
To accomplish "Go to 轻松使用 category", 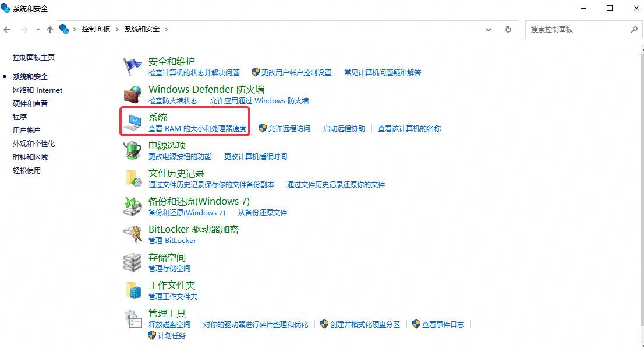I will 27,170.
